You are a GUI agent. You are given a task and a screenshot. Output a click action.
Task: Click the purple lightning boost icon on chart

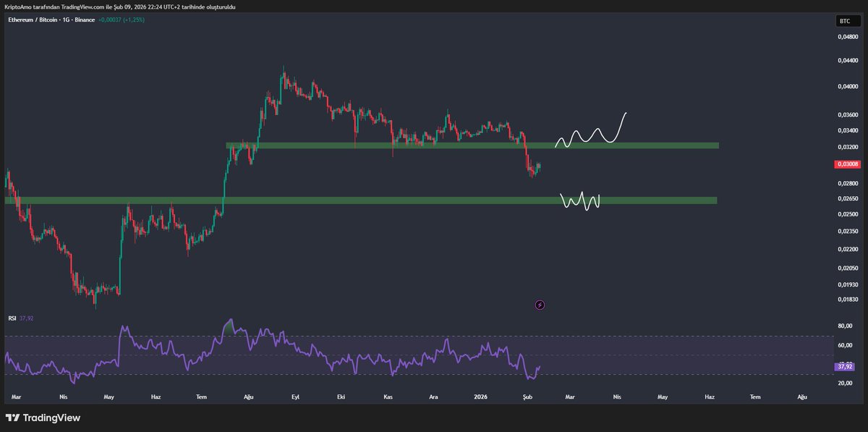(540, 305)
